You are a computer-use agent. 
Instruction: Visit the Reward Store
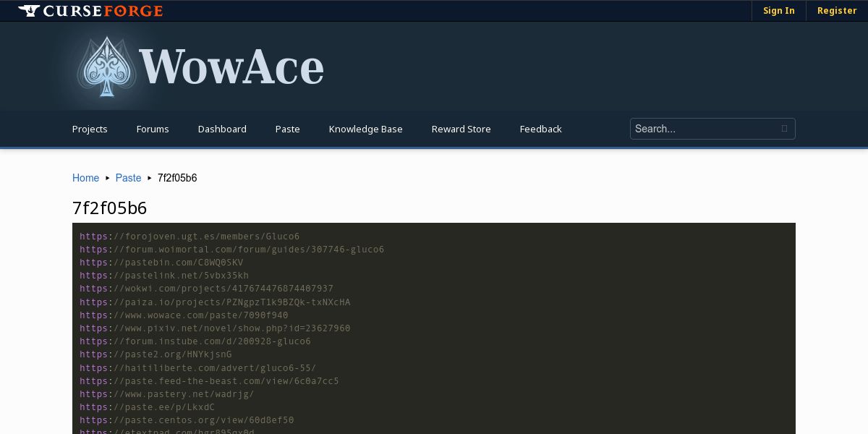[461, 129]
